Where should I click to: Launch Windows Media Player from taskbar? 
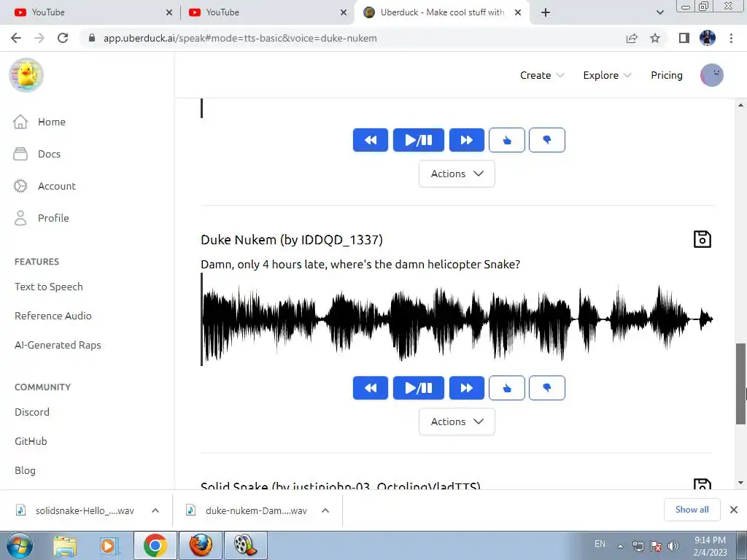[108, 545]
